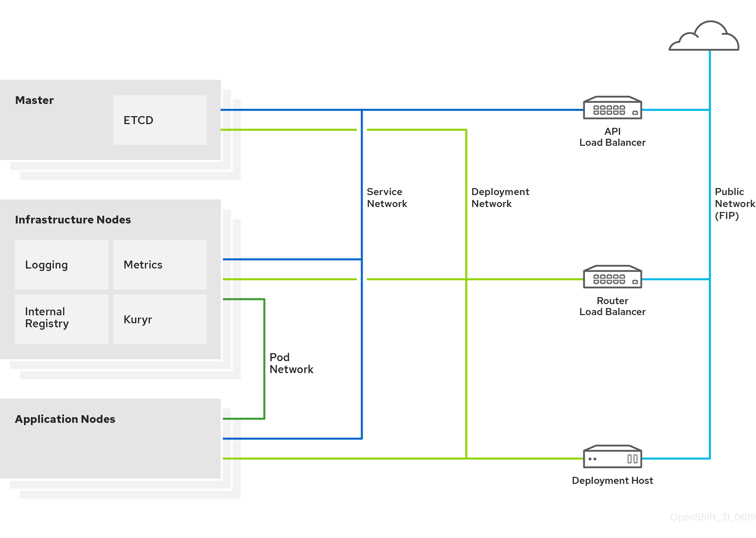Image resolution: width=756 pixels, height=538 pixels.
Task: Select the Metrics component box
Action: [160, 264]
